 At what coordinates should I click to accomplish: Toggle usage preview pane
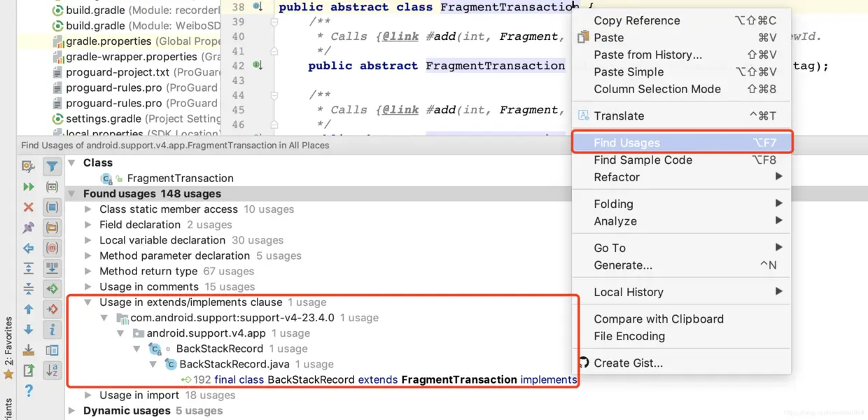[x=52, y=349]
